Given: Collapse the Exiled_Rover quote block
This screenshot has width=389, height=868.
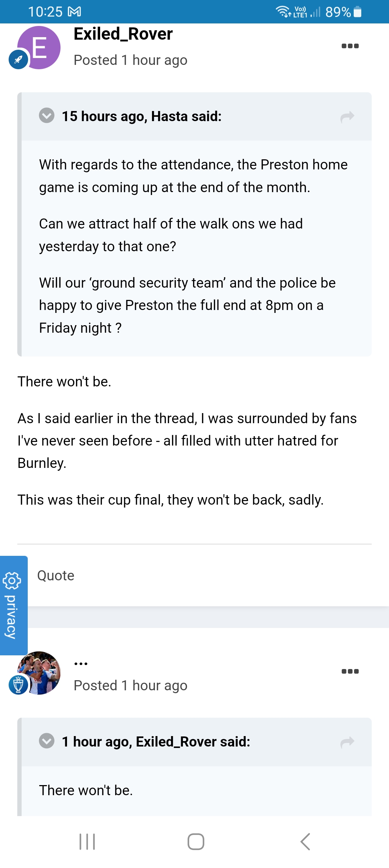Looking at the screenshot, I should [x=47, y=741].
